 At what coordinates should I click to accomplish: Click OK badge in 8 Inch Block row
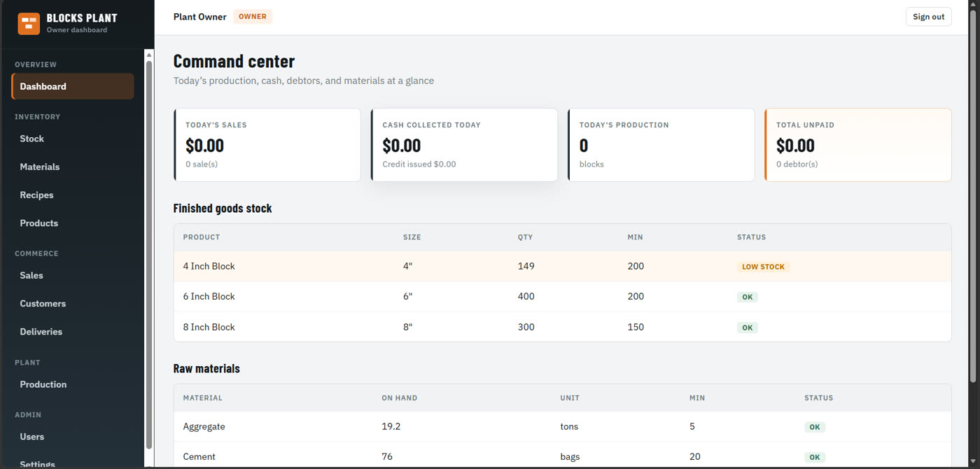748,328
